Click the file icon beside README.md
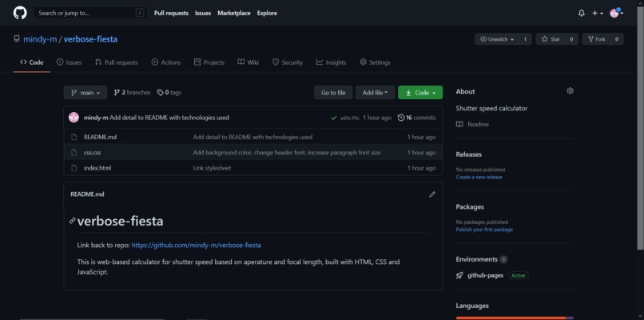Image resolution: width=644 pixels, height=320 pixels. coord(74,137)
